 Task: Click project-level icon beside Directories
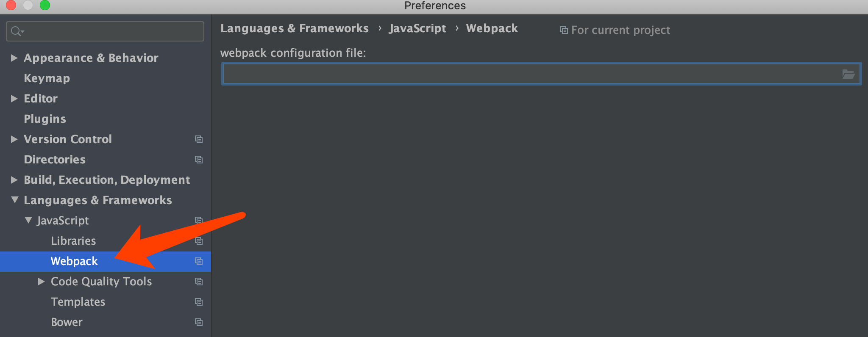point(198,160)
